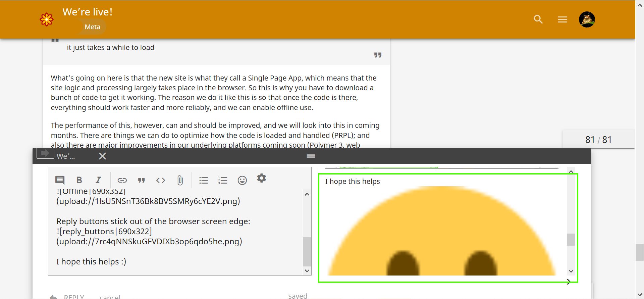This screenshot has height=299, width=644.
Task: Click the page scrollbar down arrow
Action: [640, 295]
